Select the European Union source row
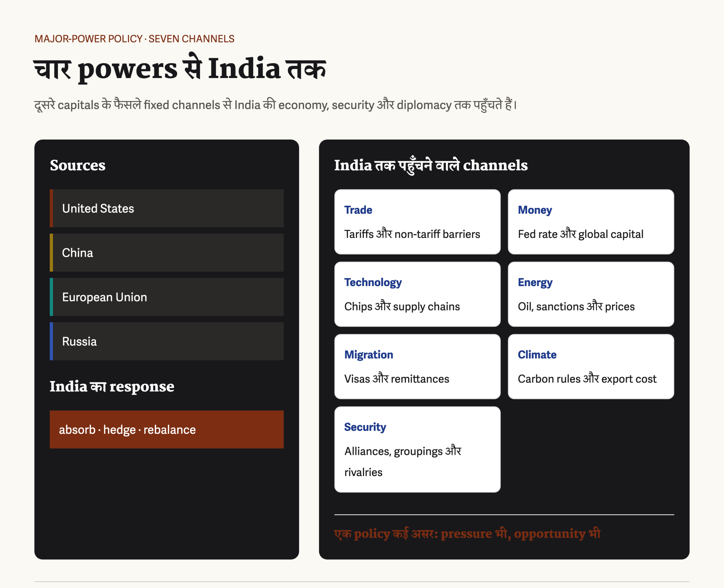 coord(167,297)
